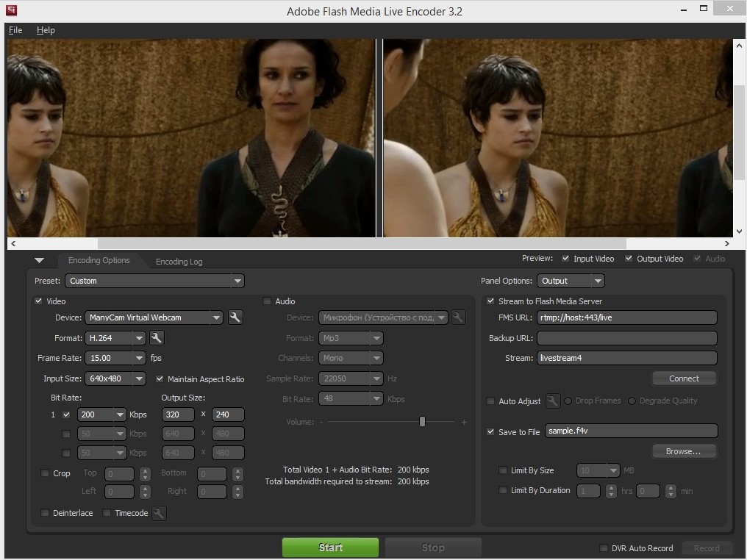The image size is (747, 560).
Task: Open Input Size dropdown
Action: click(x=115, y=378)
